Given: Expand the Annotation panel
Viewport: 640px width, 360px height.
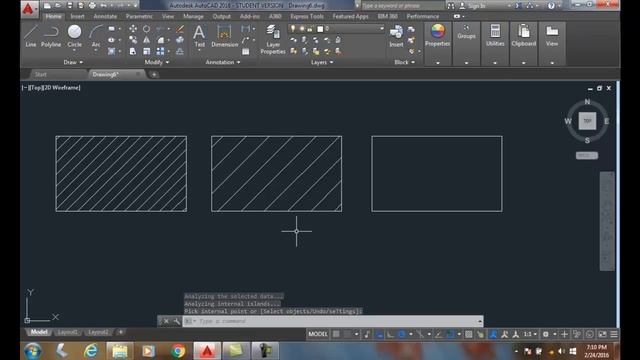Looking at the screenshot, I should coord(223,62).
